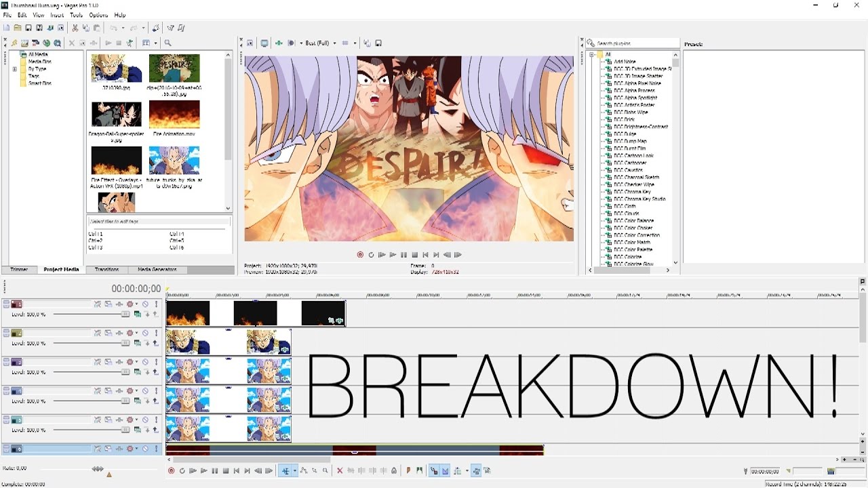
Task: Open the File menu
Action: coord(7,15)
